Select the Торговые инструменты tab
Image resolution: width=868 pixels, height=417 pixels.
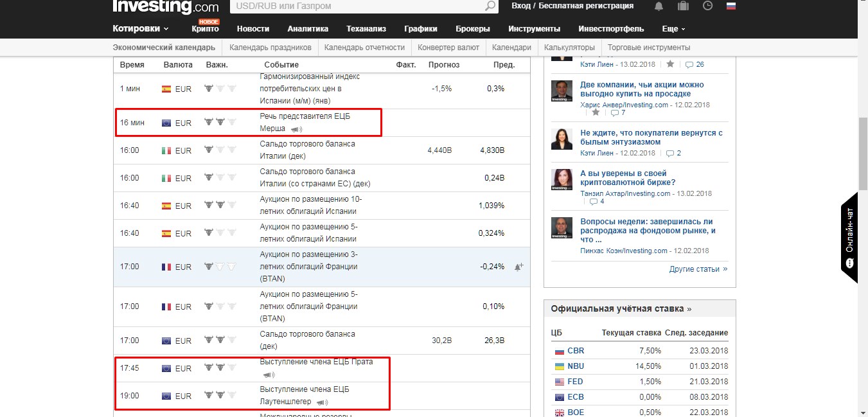point(649,48)
